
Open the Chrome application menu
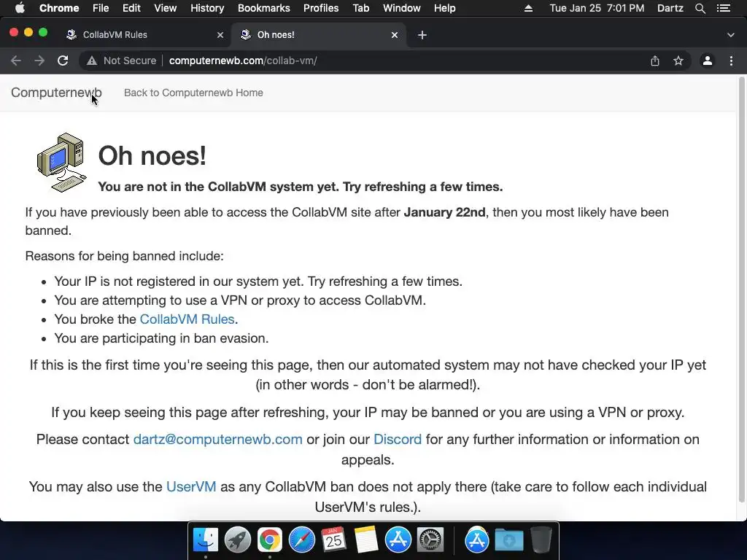(59, 8)
